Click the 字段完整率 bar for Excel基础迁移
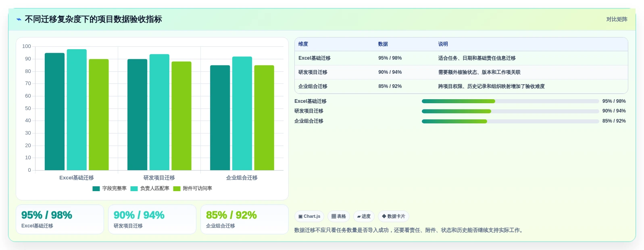 pyautogui.click(x=54, y=112)
